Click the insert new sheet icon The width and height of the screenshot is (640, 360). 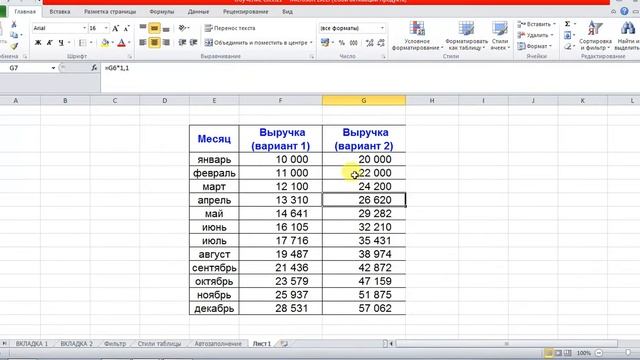284,344
